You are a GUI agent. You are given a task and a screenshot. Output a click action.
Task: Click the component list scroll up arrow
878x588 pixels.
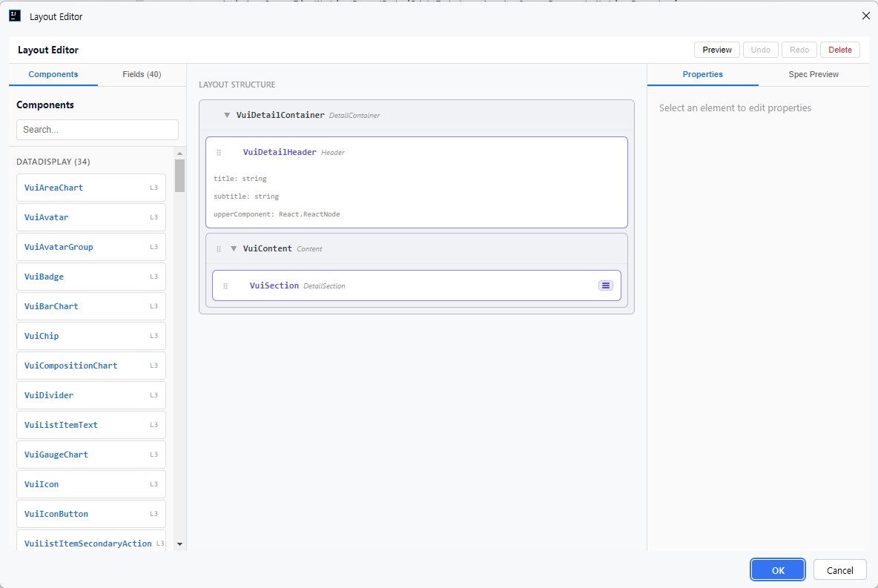tap(179, 153)
